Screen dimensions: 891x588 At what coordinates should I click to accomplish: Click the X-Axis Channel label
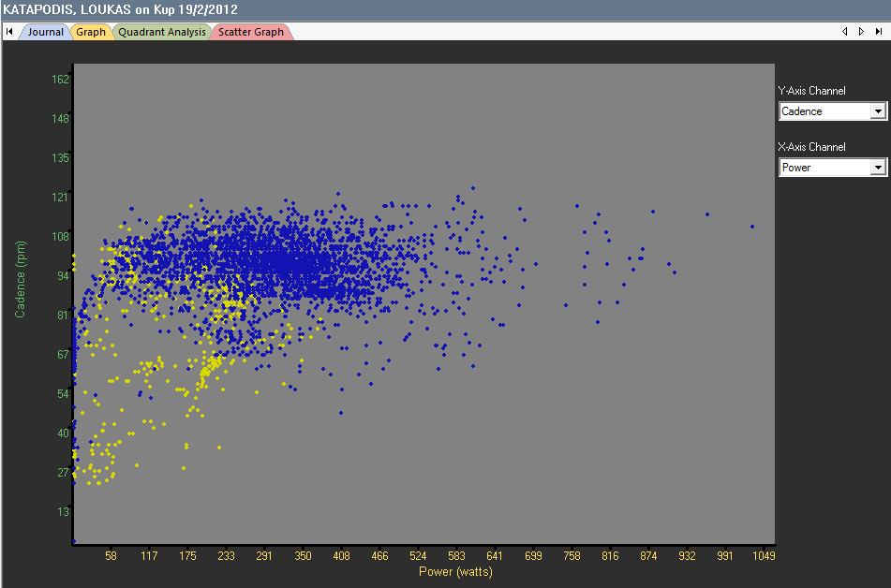[x=811, y=148]
